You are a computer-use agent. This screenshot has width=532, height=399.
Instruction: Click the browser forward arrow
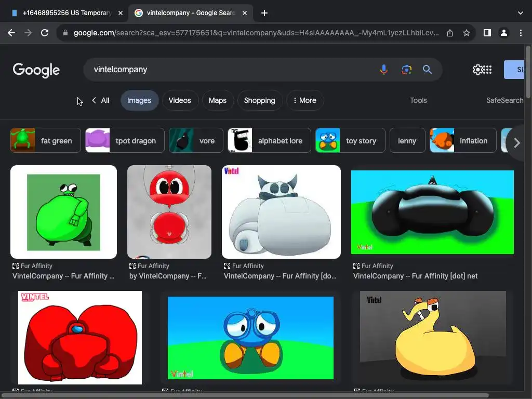click(x=28, y=33)
